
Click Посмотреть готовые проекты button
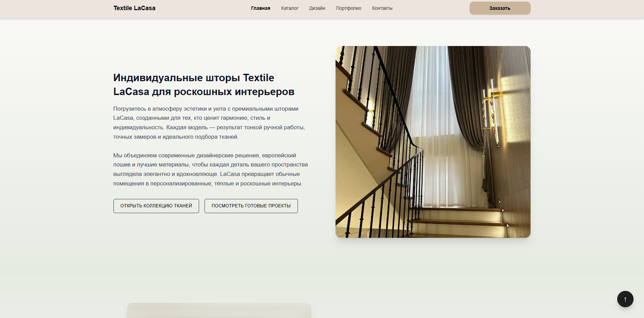point(251,206)
